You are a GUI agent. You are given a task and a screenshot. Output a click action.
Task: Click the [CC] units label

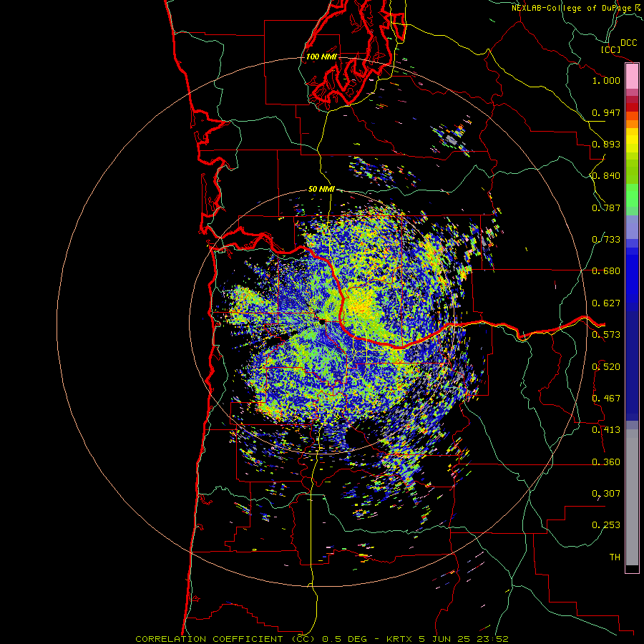coord(611,49)
